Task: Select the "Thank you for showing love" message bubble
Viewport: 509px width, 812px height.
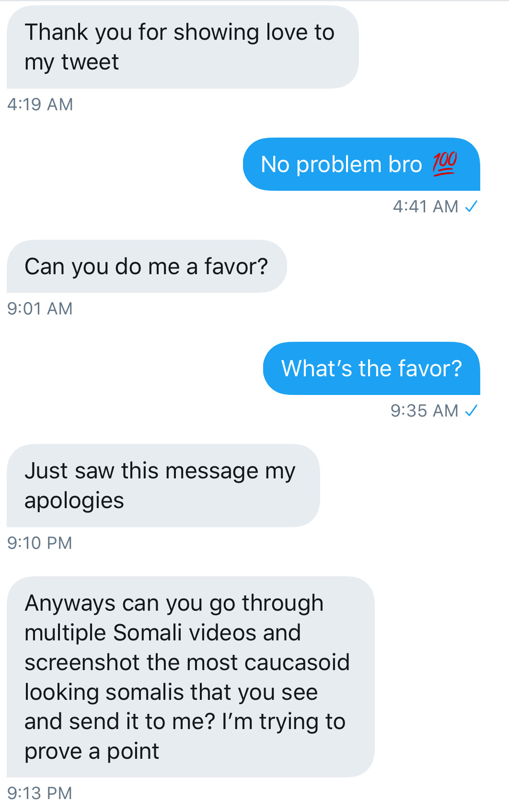Action: [x=183, y=47]
